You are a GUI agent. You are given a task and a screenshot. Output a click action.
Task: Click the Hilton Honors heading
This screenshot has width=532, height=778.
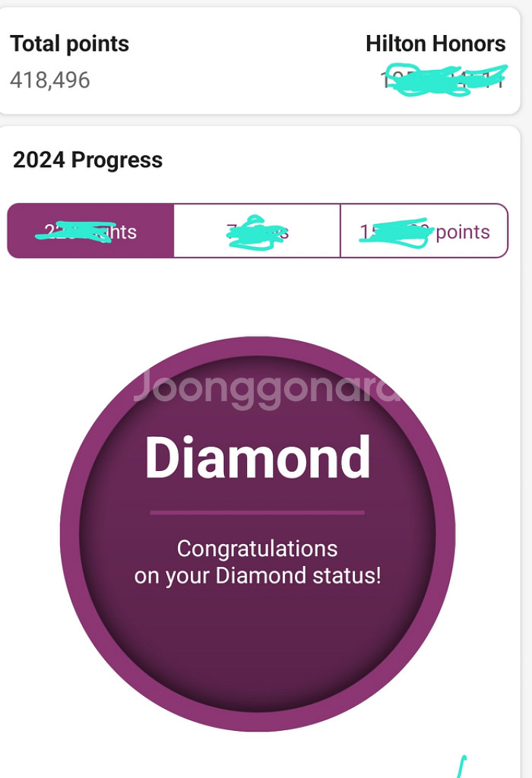[435, 43]
